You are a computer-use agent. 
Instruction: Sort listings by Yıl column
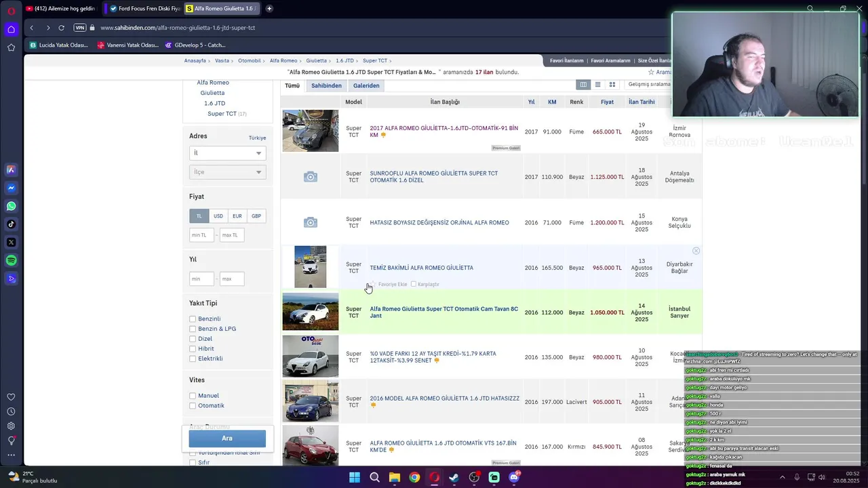click(x=531, y=102)
